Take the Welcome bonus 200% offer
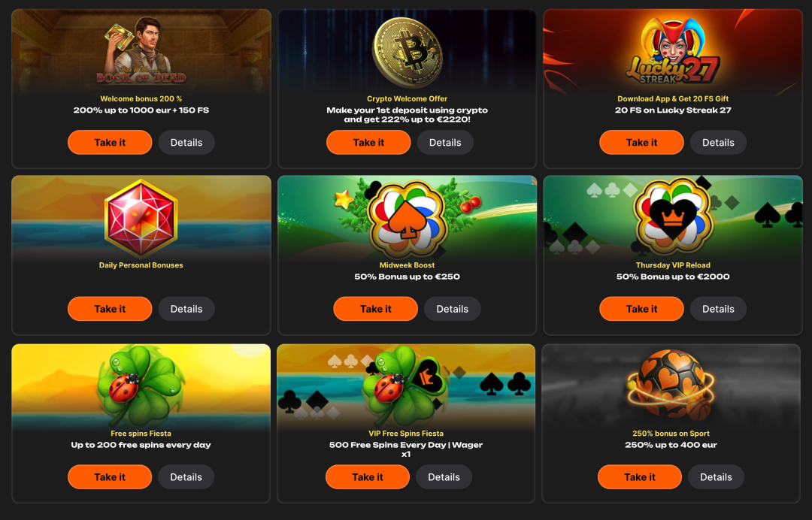Viewport: 812px width, 520px height. [110, 142]
